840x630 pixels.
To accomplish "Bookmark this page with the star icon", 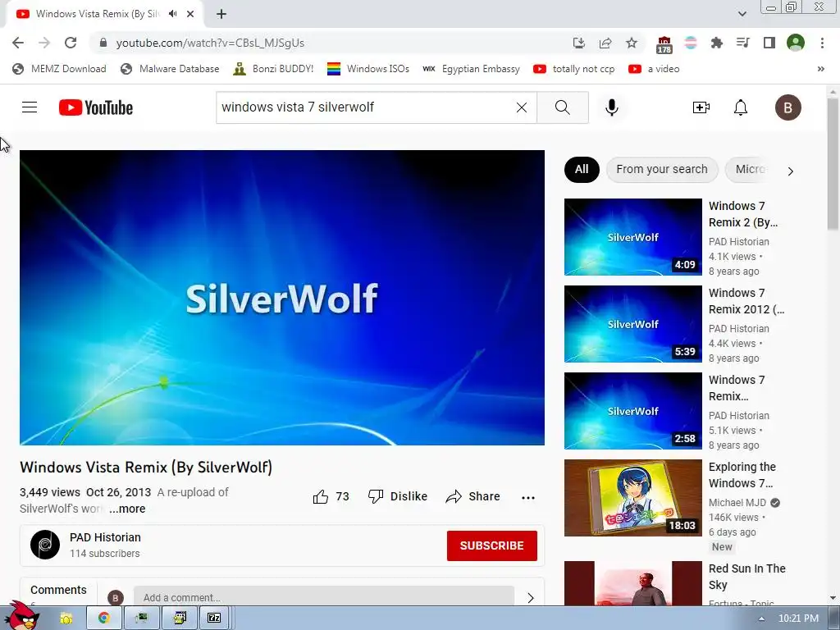I will [632, 43].
